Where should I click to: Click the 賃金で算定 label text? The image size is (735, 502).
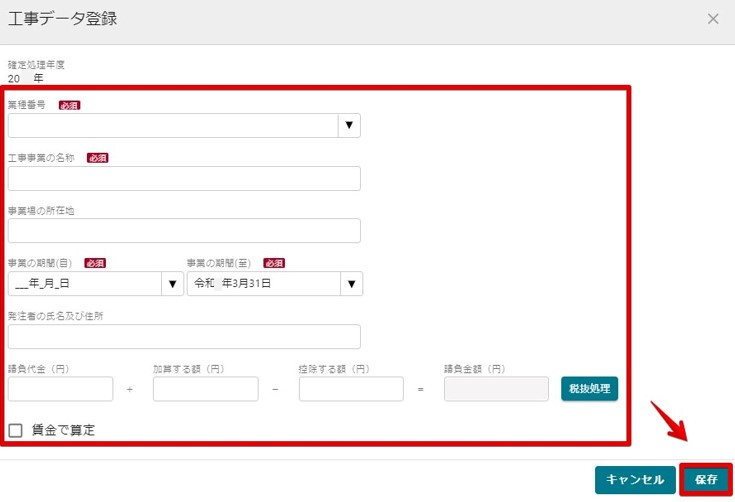[63, 430]
